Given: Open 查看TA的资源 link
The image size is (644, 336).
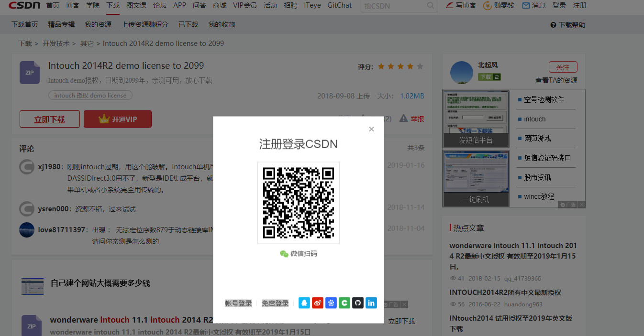Looking at the screenshot, I should coord(556,80).
